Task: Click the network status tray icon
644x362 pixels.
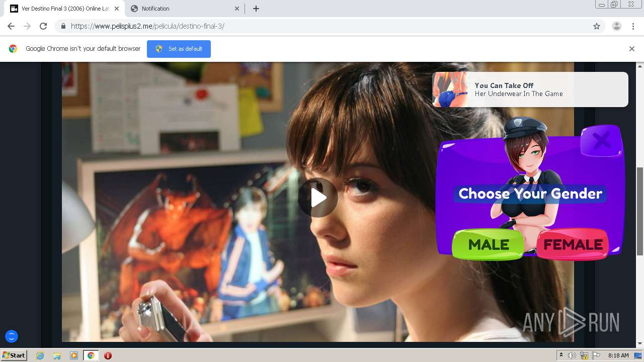Action: coord(584,355)
